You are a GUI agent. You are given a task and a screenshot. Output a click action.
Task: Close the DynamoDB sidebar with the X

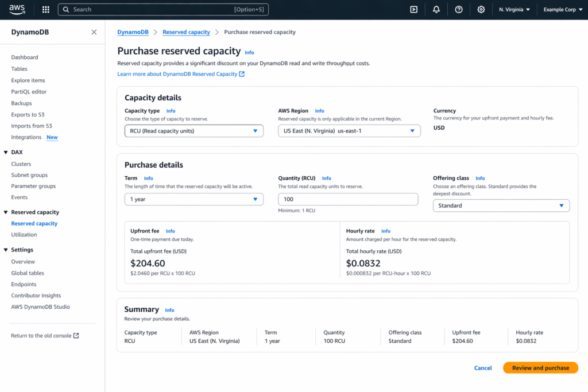94,32
